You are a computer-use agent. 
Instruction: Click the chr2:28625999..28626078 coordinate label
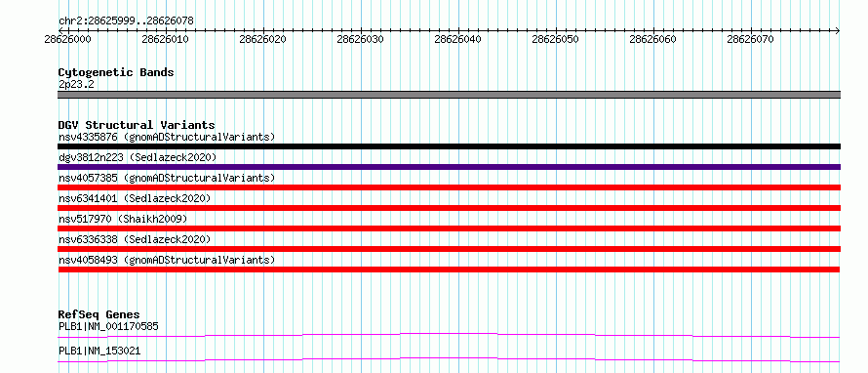(126, 21)
